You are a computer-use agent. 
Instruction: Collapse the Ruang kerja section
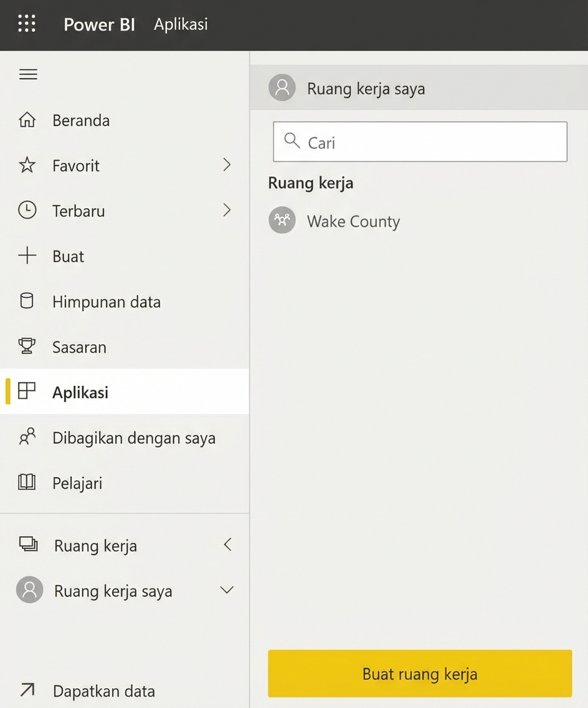click(x=228, y=544)
